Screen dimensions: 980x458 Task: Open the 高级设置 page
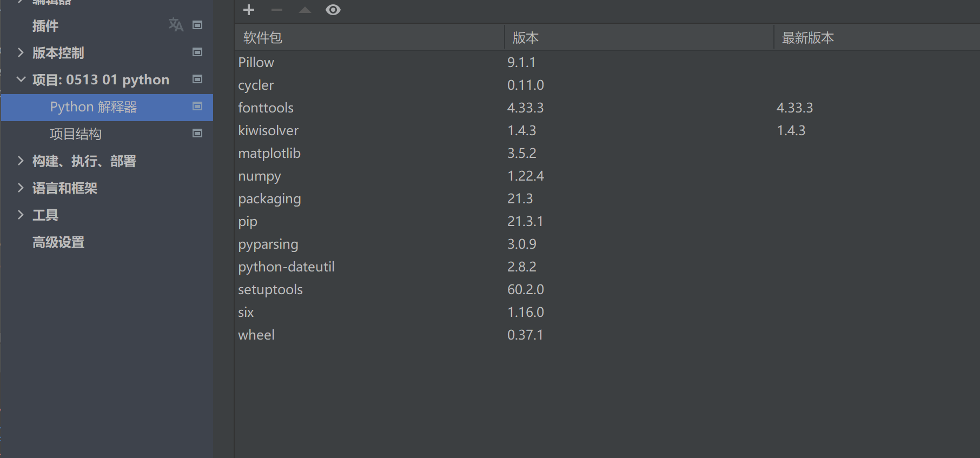click(x=58, y=242)
